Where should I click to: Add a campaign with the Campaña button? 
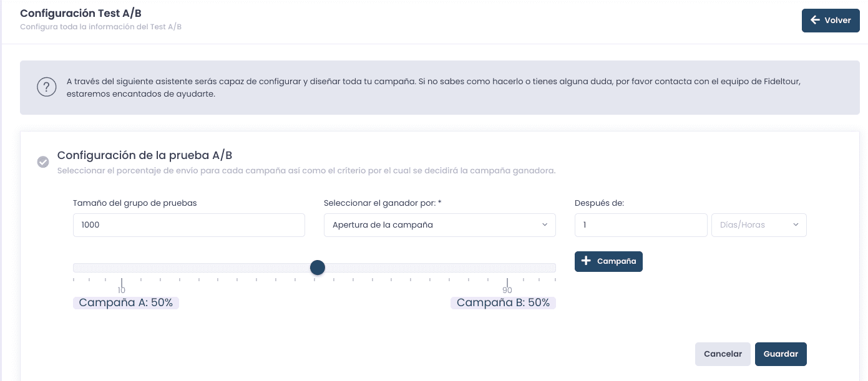(608, 261)
